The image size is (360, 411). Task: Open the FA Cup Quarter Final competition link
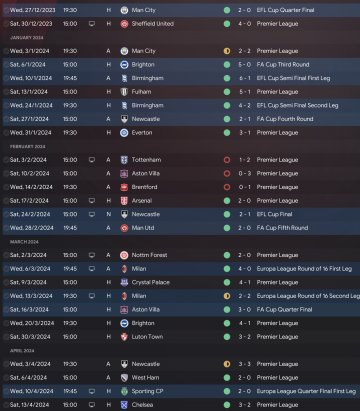[284, 310]
